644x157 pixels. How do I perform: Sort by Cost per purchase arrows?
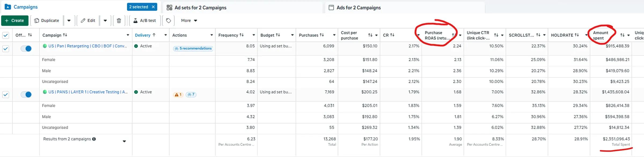(370, 35)
